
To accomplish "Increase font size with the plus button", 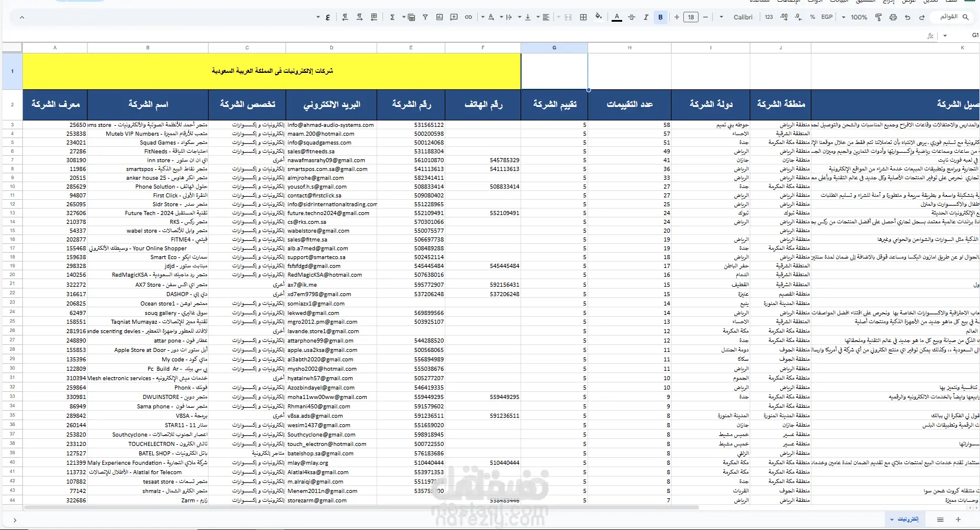I will pyautogui.click(x=677, y=17).
